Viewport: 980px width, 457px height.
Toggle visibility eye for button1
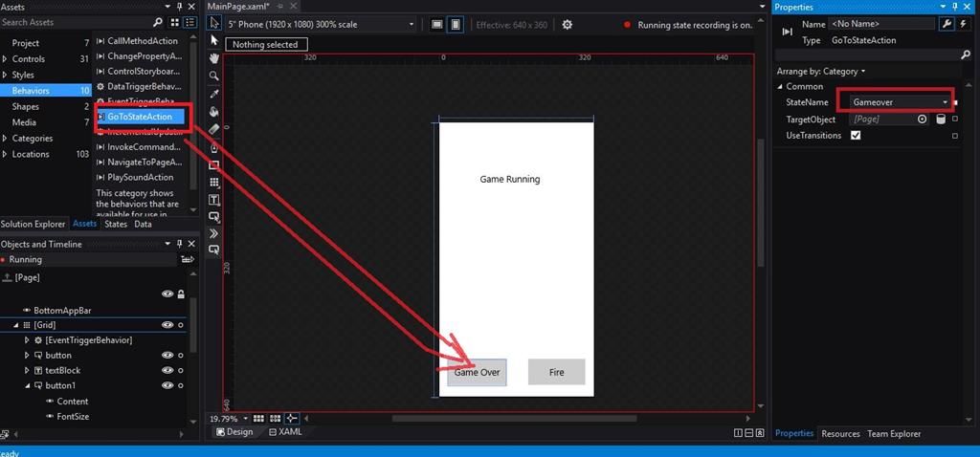click(167, 386)
